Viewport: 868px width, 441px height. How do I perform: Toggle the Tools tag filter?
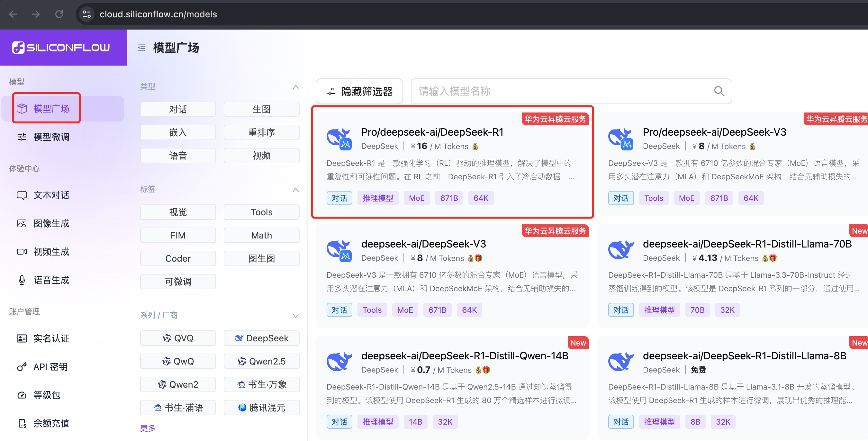tap(261, 212)
